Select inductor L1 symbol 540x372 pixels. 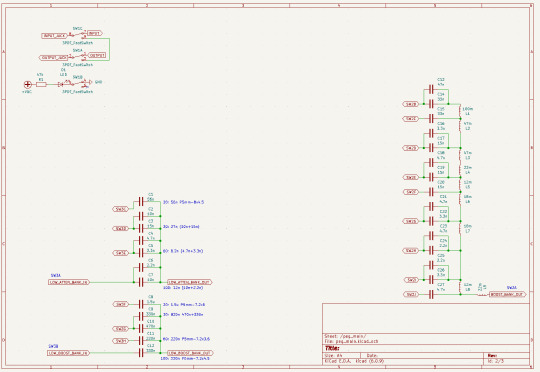pyautogui.click(x=460, y=111)
